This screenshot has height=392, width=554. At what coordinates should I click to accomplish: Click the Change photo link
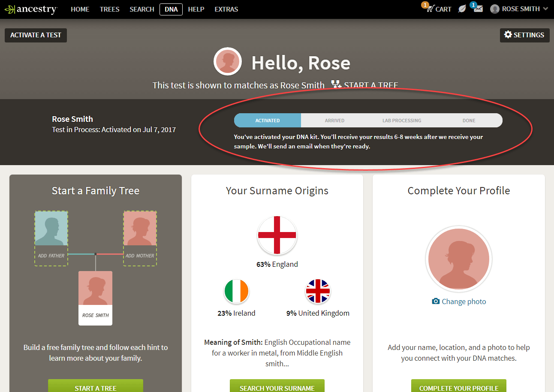tap(464, 302)
